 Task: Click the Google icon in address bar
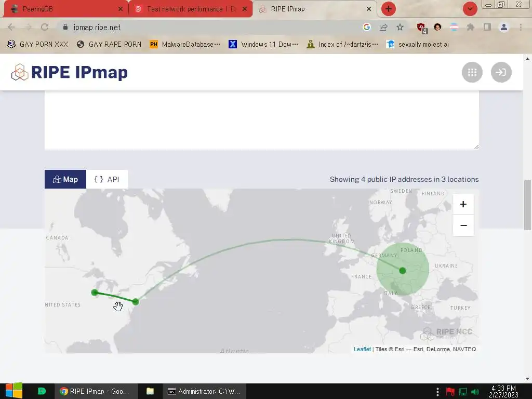[366, 27]
